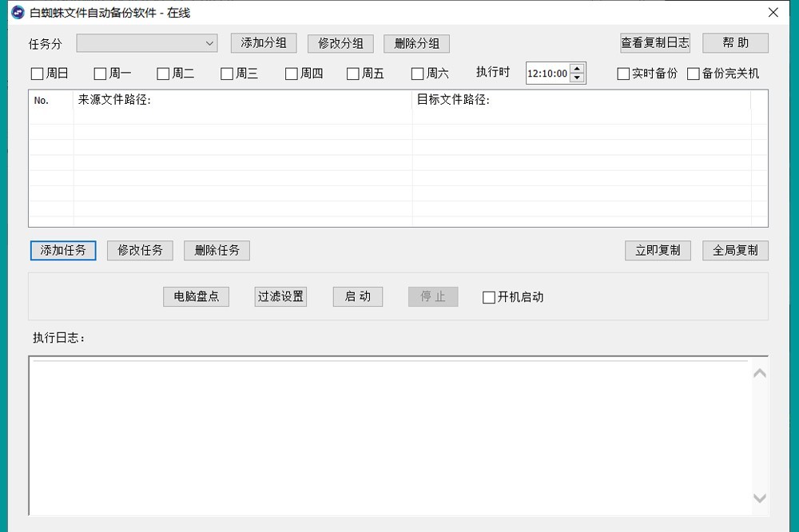The width and height of the screenshot is (799, 532).
Task: Click the log scrollbar down arrow
Action: [759, 498]
